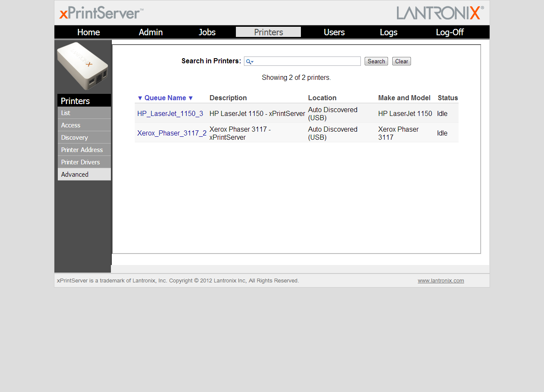
Task: Click the footer copyright notice text
Action: 178,281
